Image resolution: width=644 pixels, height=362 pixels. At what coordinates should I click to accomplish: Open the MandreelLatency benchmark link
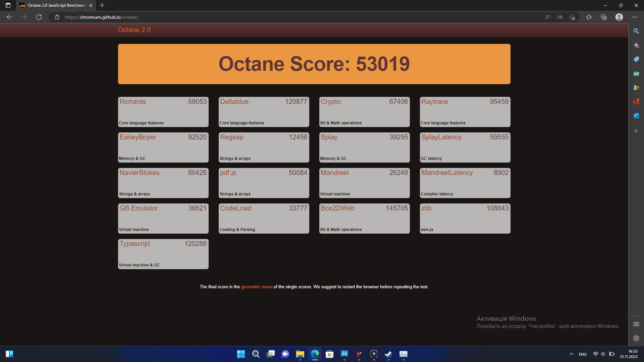pyautogui.click(x=447, y=173)
